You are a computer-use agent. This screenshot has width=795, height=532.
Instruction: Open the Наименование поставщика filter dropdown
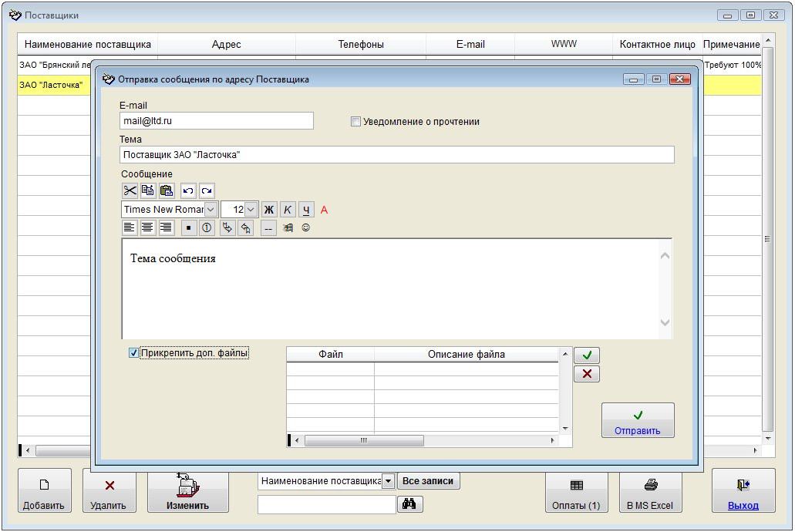[x=389, y=481]
